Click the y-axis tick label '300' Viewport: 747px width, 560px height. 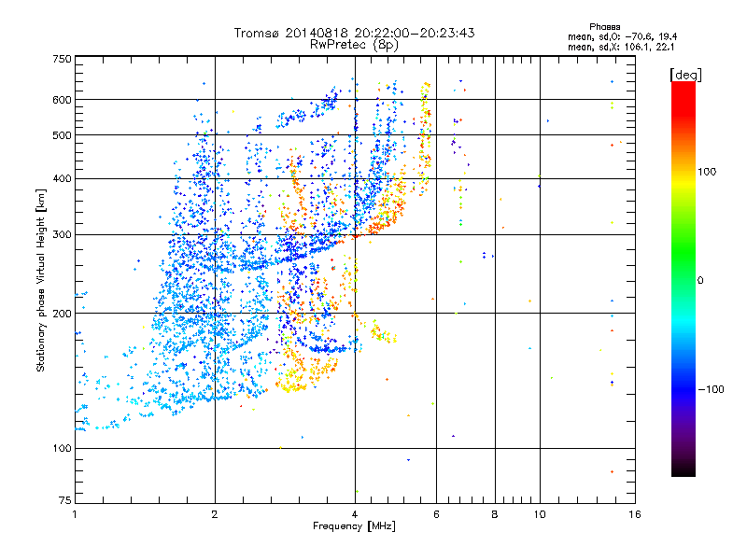pyautogui.click(x=62, y=235)
